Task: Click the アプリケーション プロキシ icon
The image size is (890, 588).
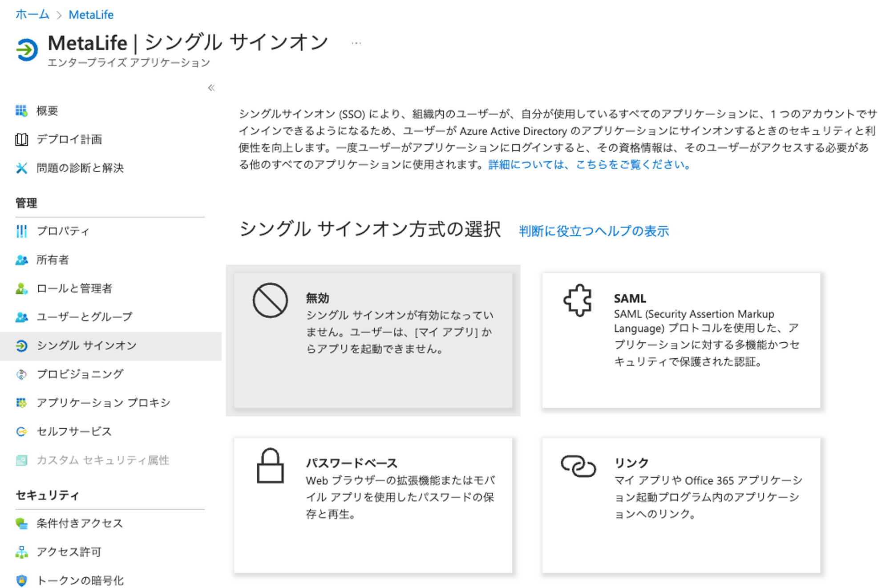Action: pyautogui.click(x=21, y=403)
